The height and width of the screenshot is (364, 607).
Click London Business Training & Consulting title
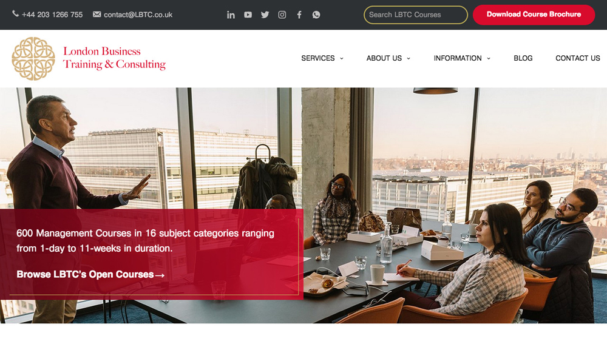114,58
